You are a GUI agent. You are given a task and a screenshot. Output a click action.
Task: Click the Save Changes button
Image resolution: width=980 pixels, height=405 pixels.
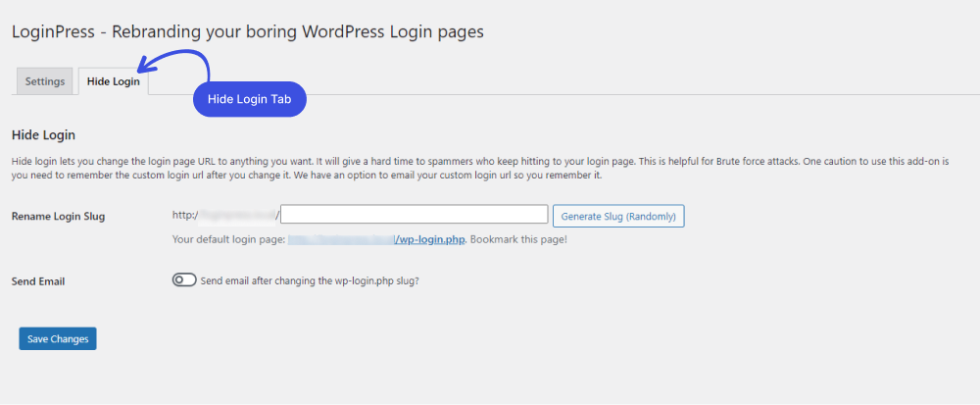click(x=58, y=338)
